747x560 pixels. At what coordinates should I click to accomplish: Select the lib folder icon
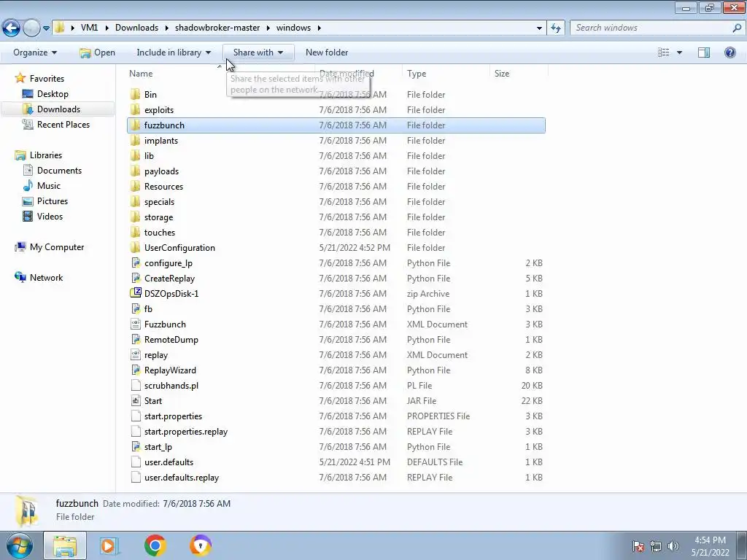(x=135, y=155)
